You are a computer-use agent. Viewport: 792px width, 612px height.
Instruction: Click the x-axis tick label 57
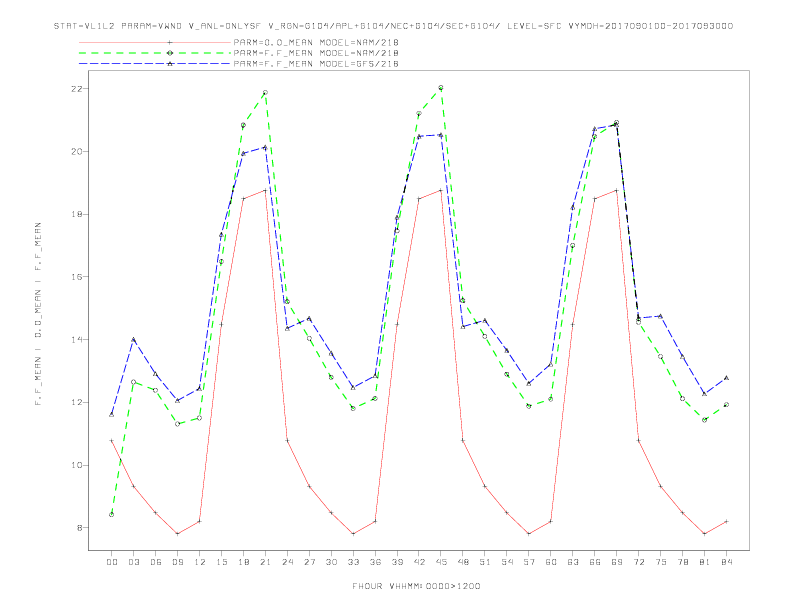click(x=529, y=562)
